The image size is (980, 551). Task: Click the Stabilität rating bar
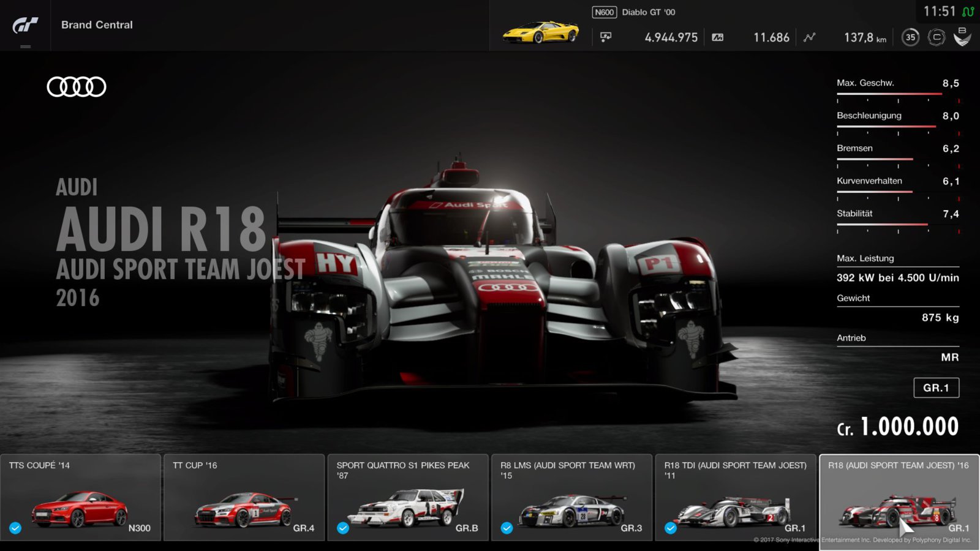pyautogui.click(x=898, y=225)
